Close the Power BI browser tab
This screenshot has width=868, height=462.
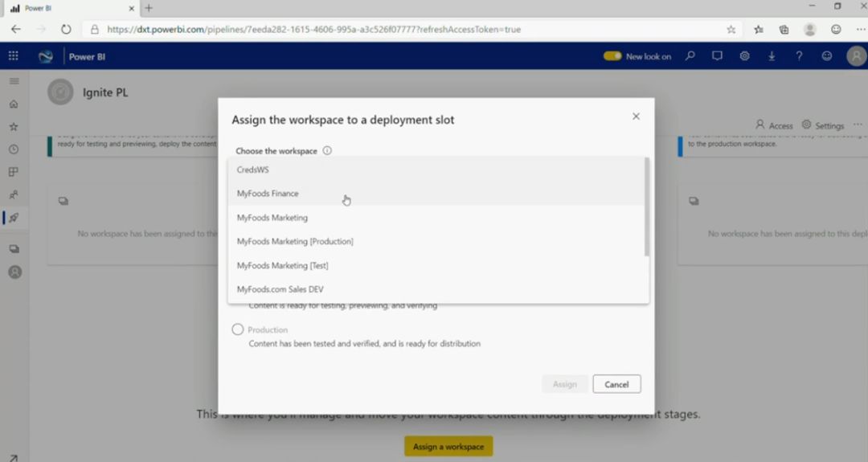(131, 8)
